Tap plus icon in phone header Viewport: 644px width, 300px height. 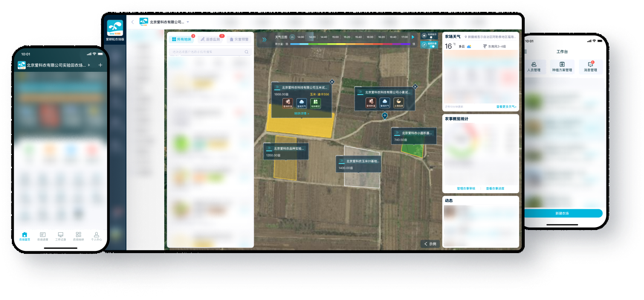(100, 65)
